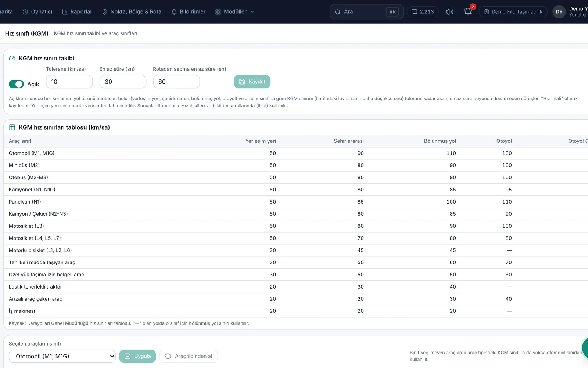Click the Bölünmüş yol column header
This screenshot has height=368, width=588.
coord(440,141)
